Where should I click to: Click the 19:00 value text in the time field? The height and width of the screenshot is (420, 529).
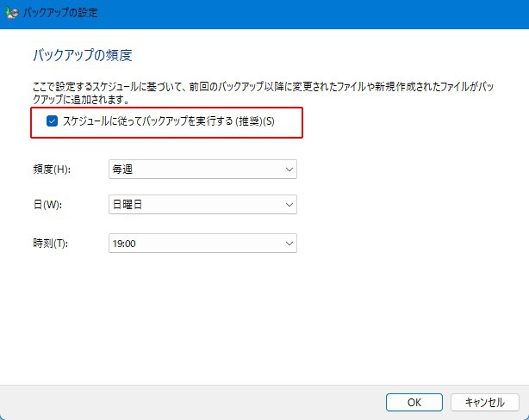pos(124,244)
